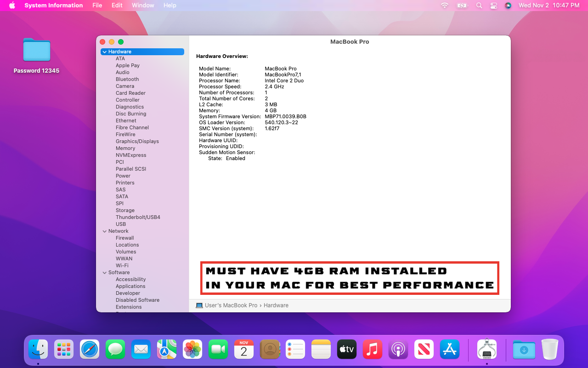Open Control Center in menu bar
This screenshot has width=588, height=368.
coord(494,6)
